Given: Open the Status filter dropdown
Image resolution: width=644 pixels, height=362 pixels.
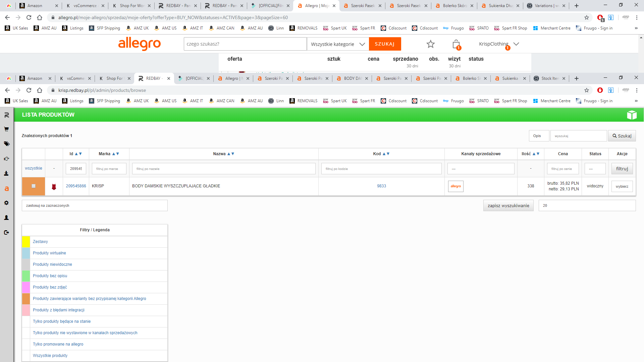Looking at the screenshot, I should [x=595, y=169].
